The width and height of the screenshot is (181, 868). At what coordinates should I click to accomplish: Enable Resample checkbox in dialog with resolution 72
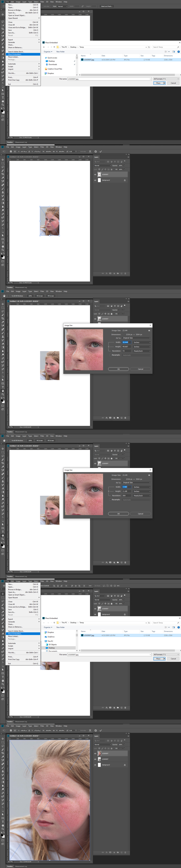110,355
